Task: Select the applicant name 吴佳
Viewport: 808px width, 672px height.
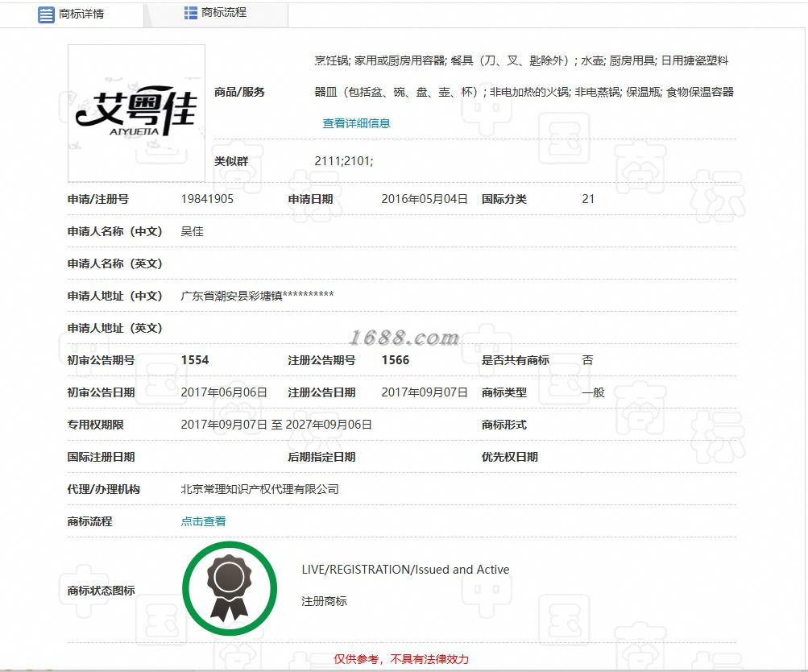Action: [193, 231]
